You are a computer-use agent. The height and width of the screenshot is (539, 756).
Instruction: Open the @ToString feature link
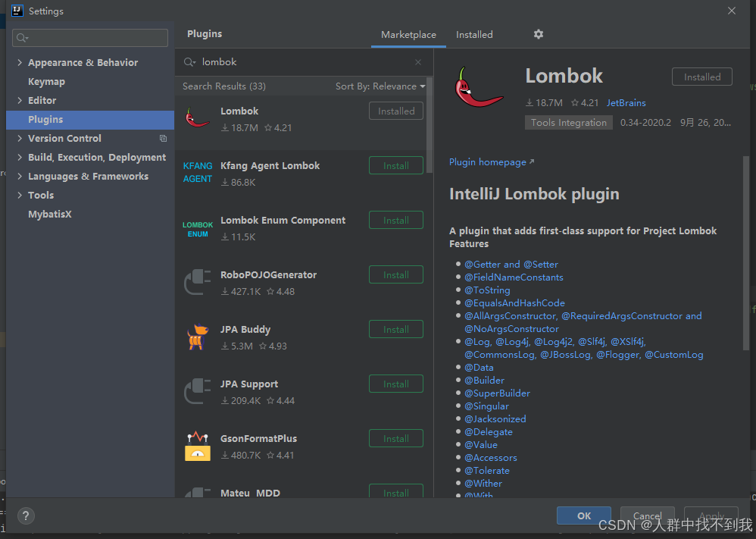tap(487, 290)
